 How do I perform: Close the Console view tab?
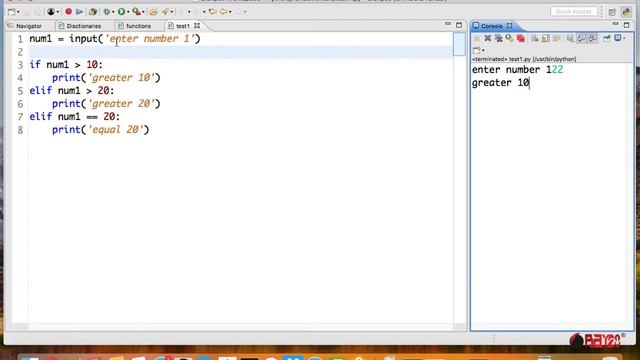[509, 26]
